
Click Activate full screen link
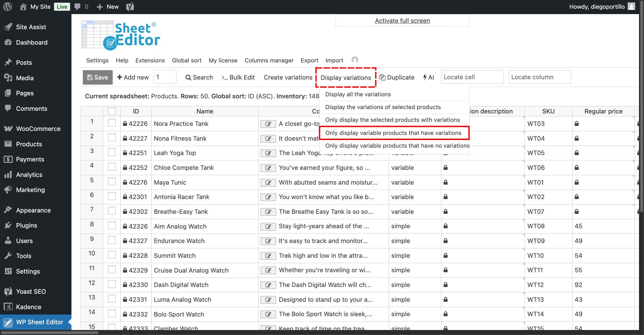402,21
